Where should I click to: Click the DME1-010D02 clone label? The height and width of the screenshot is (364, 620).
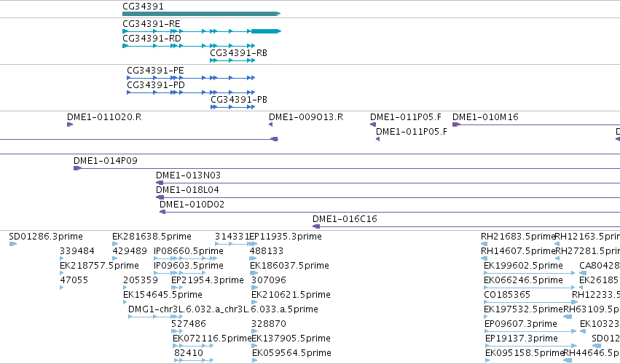(192, 205)
